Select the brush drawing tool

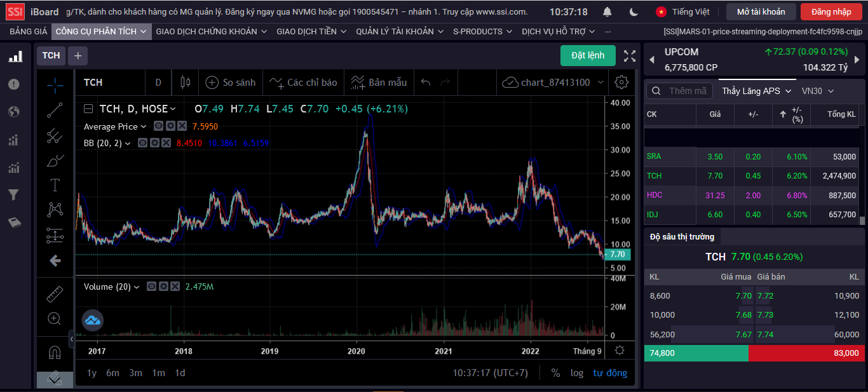(x=55, y=160)
